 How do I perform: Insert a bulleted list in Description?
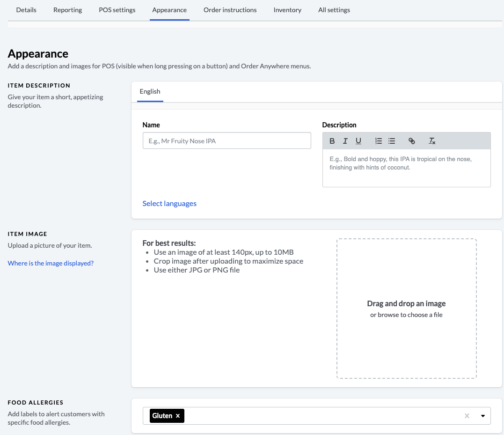pos(392,141)
